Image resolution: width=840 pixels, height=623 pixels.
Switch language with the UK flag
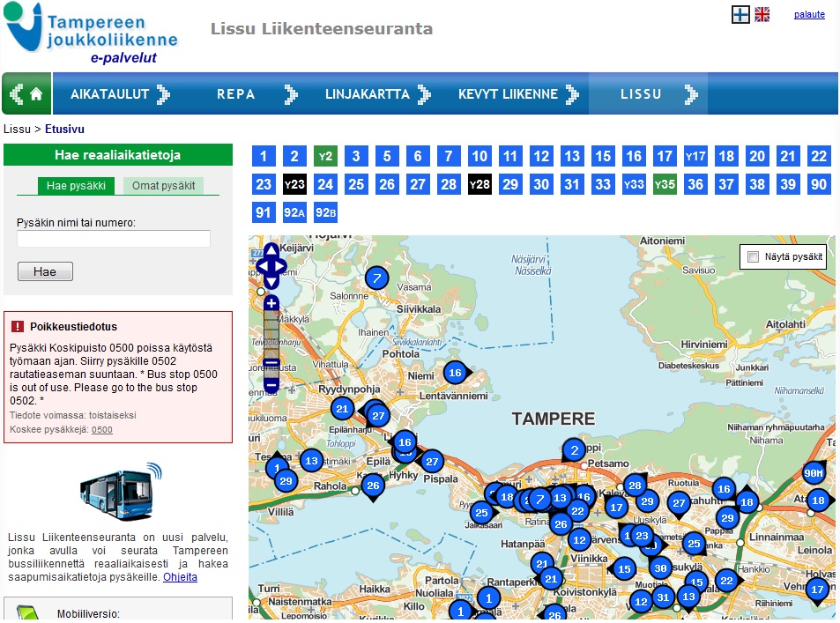762,14
